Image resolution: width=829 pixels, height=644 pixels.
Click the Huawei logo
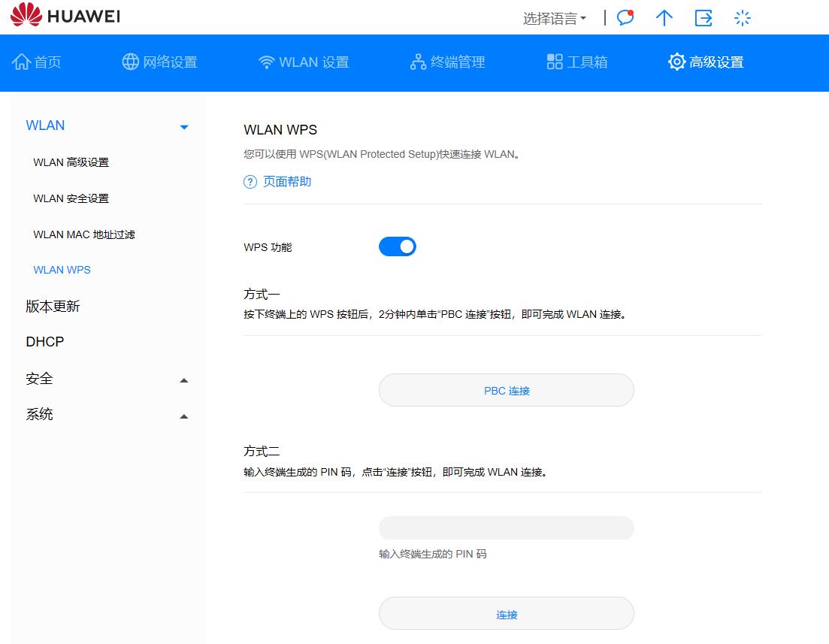tap(64, 15)
